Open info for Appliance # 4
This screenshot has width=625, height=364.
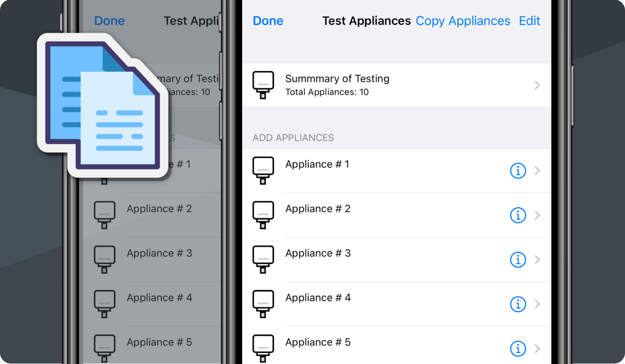coord(518,304)
